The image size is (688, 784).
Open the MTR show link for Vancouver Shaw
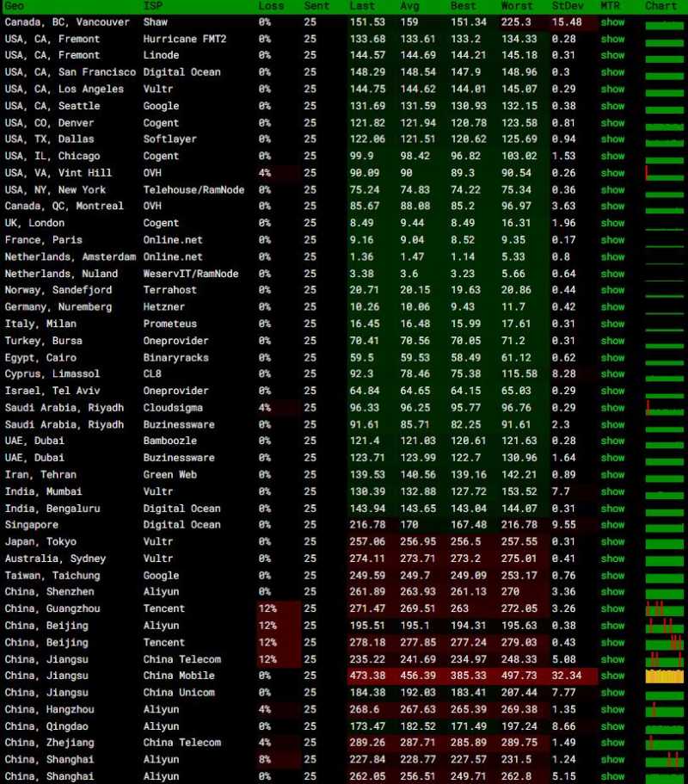(x=612, y=22)
